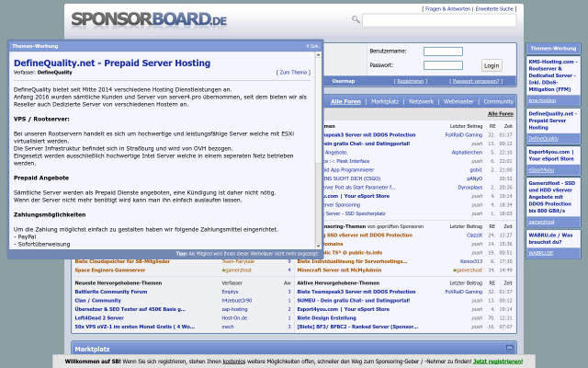Screen dimensions: 588x368
Task: Open Fragen & Antworten link
Action: point(447,8)
